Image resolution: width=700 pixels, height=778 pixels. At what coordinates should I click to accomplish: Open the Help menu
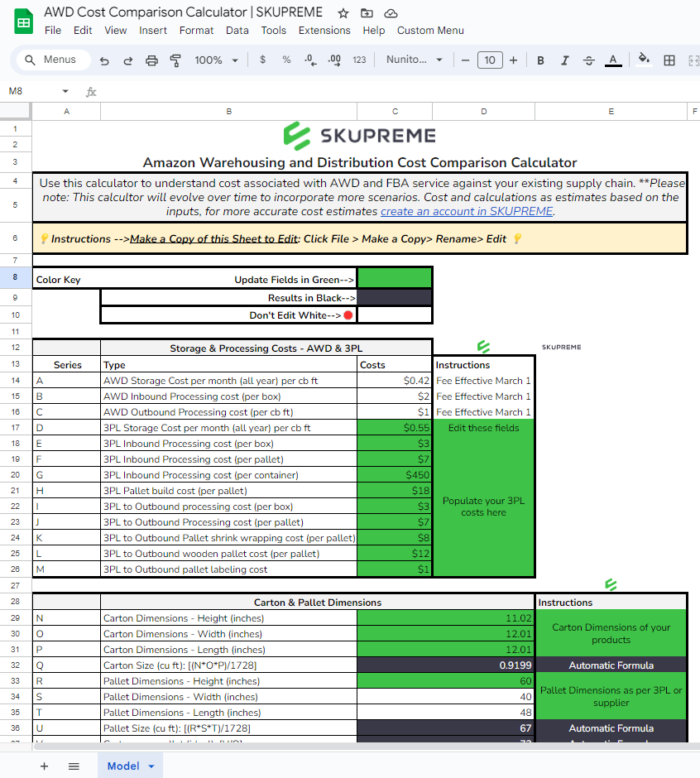pyautogui.click(x=373, y=31)
